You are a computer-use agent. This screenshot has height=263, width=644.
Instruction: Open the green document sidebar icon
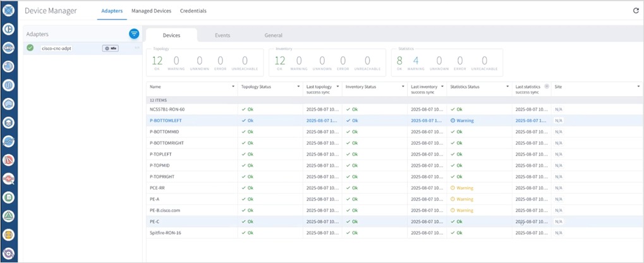coord(9,197)
